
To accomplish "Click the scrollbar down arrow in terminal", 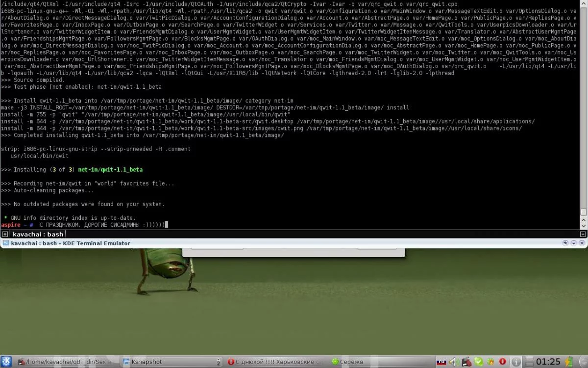I will 584,226.
